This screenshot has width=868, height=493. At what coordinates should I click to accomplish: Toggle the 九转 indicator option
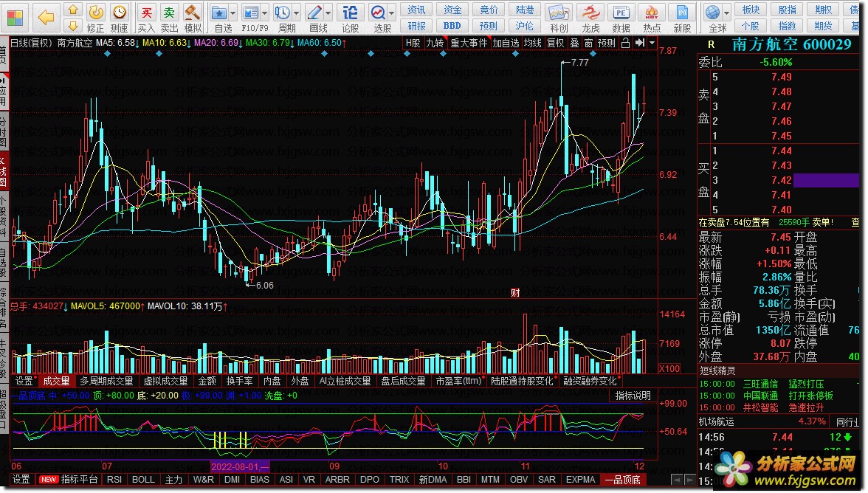[x=435, y=43]
